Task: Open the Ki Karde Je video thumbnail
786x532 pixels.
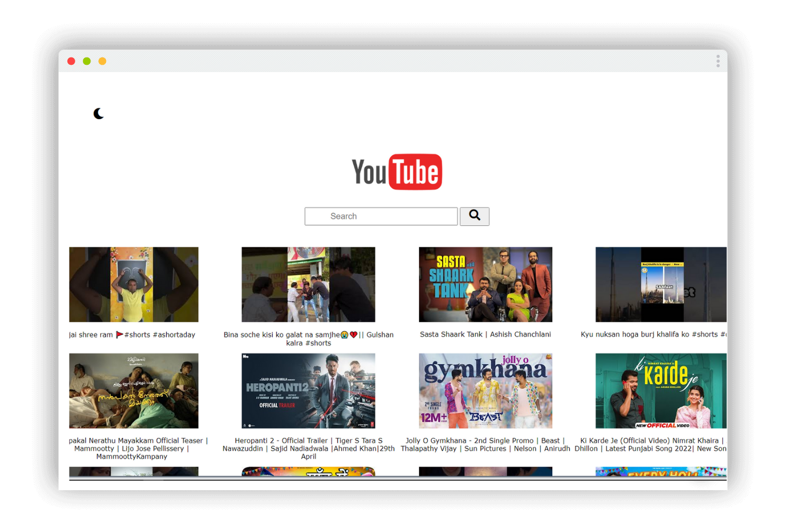Action: click(x=661, y=391)
